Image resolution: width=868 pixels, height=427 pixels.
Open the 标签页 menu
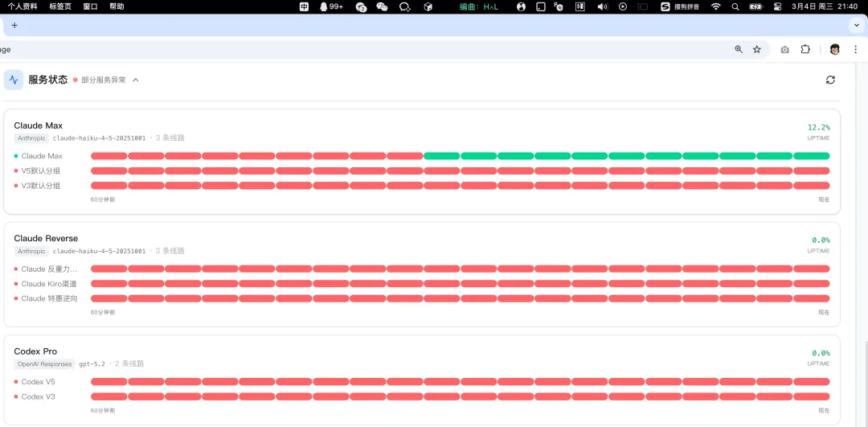click(x=60, y=6)
